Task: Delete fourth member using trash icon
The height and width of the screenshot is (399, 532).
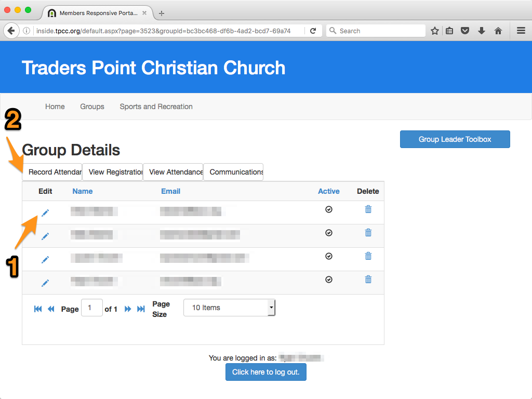Action: click(368, 280)
